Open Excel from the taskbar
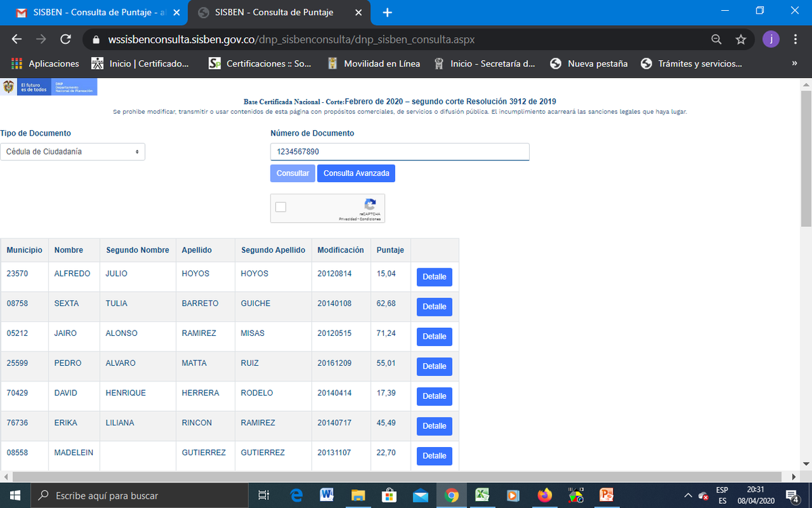This screenshot has width=812, height=508. pyautogui.click(x=482, y=495)
